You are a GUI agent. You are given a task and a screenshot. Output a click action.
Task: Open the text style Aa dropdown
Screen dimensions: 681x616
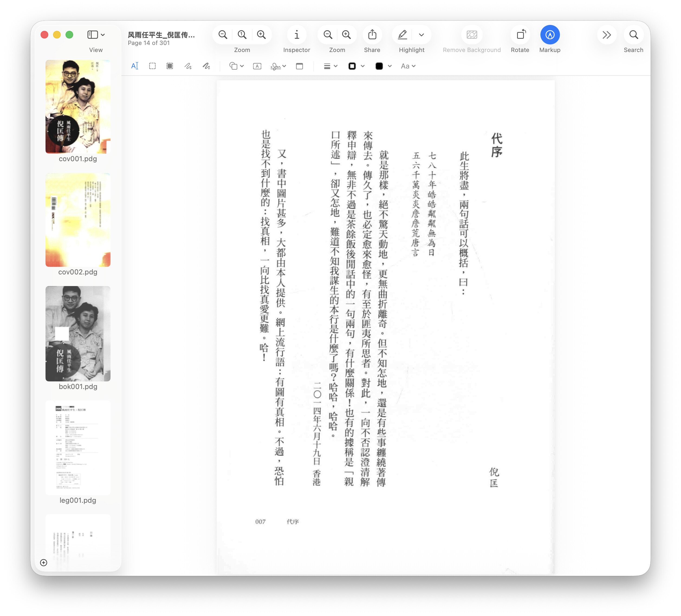[x=408, y=66]
